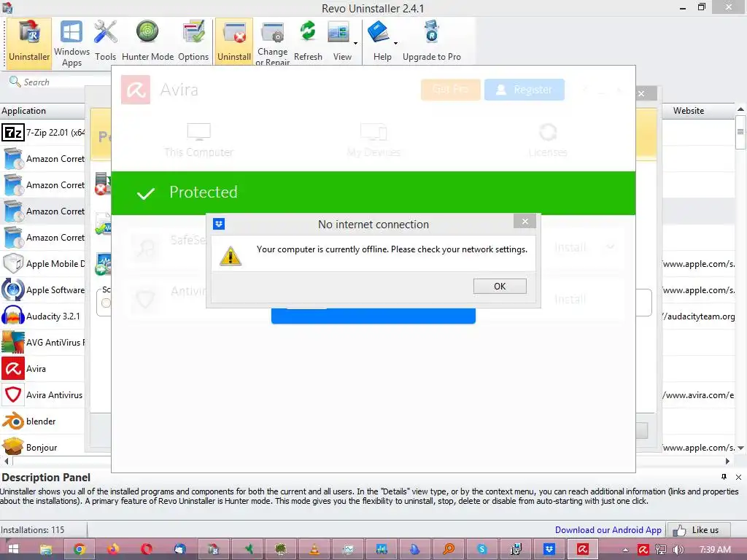Open Firefox from taskbar
The height and width of the screenshot is (560, 747).
tap(113, 549)
